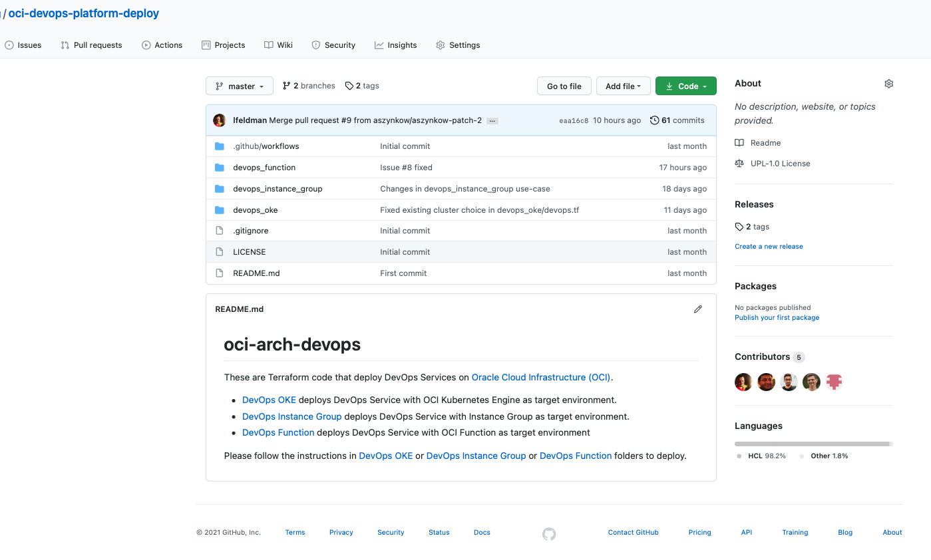Open the footer Docs link
This screenshot has height=560, width=931.
coord(482,532)
